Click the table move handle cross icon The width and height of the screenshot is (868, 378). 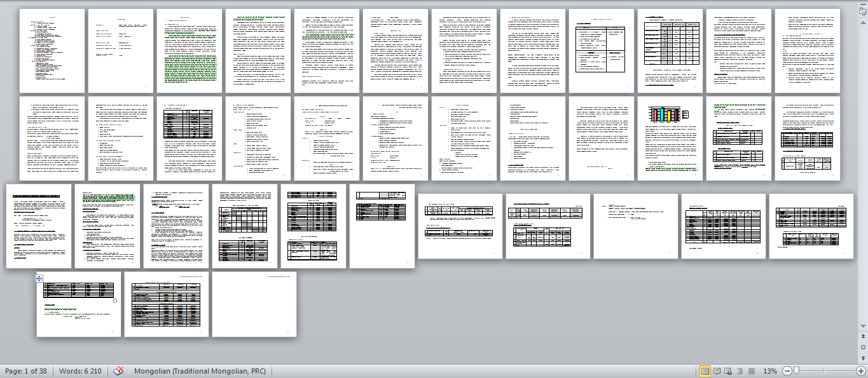coord(39,278)
